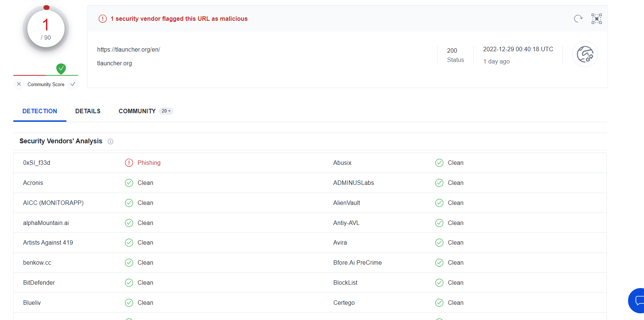Click clean check icon for alphaMountain.ai
Screen dimensions: 644x320
(x=129, y=223)
